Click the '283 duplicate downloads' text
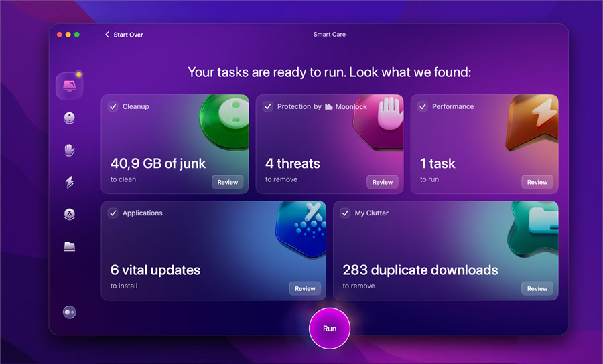This screenshot has width=603, height=364. click(420, 270)
